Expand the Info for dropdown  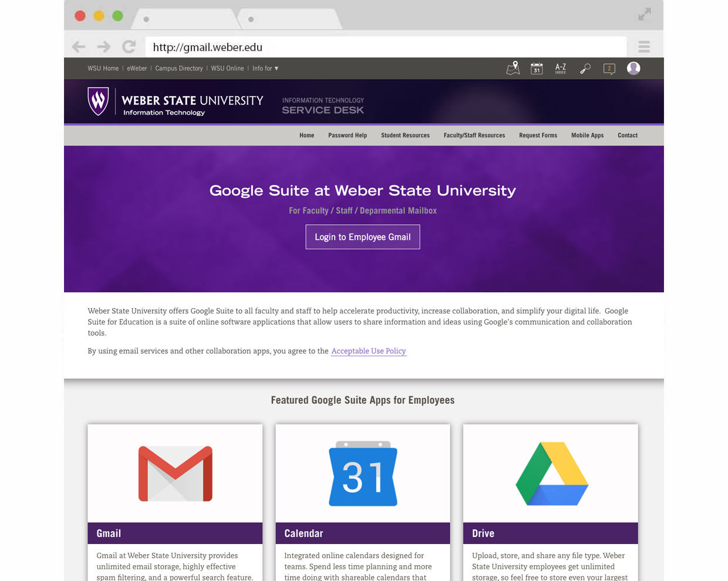pos(265,69)
